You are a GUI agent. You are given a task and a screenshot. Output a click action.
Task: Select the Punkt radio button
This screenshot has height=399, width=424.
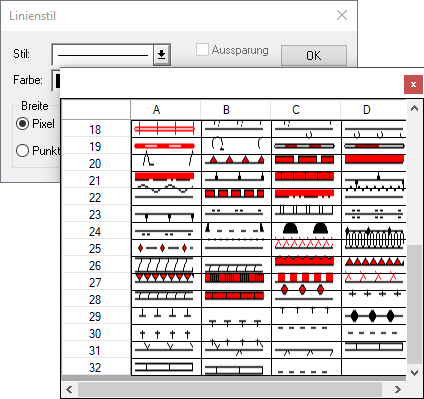(22, 151)
